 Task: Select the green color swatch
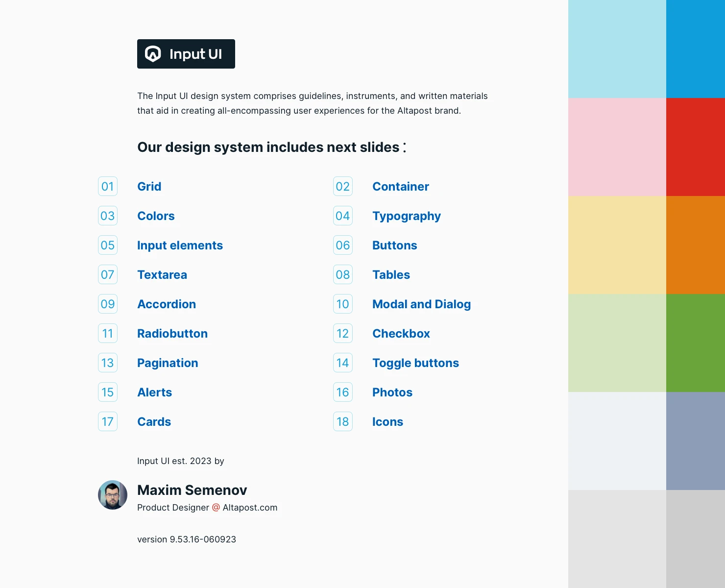pos(695,343)
